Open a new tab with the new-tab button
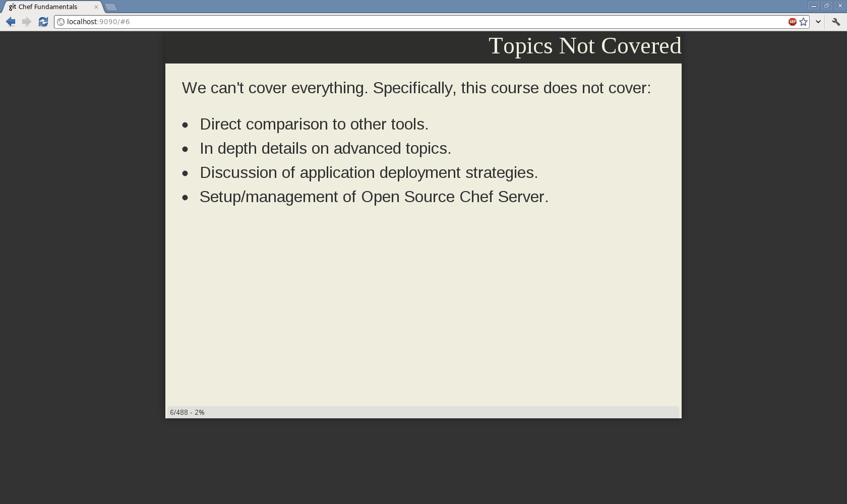 [111, 7]
